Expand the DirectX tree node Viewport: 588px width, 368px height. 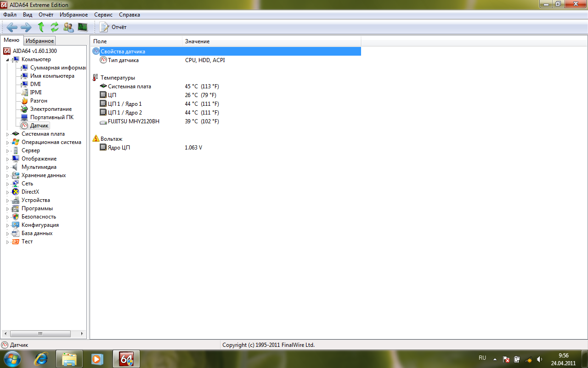(7, 192)
